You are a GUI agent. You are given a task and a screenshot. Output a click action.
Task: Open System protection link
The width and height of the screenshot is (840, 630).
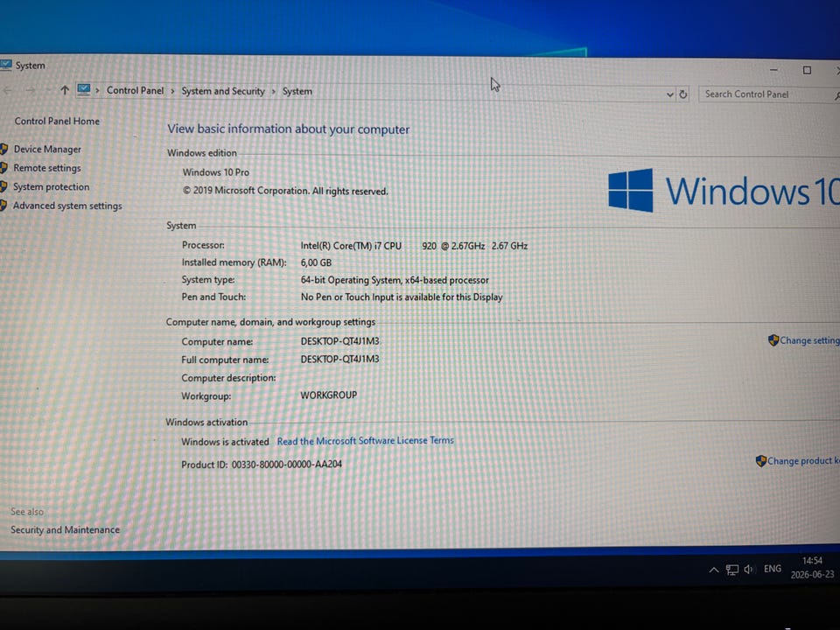coord(51,186)
